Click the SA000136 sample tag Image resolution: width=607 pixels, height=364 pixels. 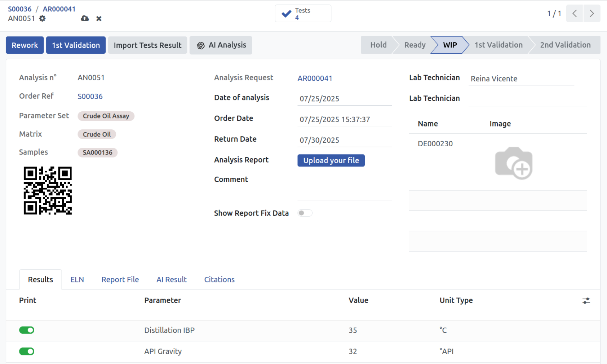coord(97,153)
